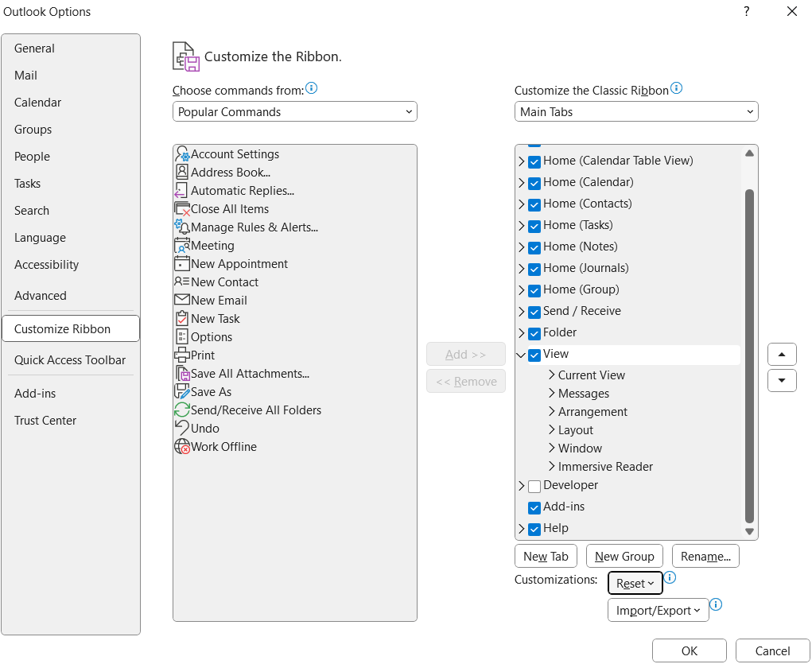Viewport: 812px width, 664px height.
Task: Select the Work Offline globe icon
Action: (182, 446)
